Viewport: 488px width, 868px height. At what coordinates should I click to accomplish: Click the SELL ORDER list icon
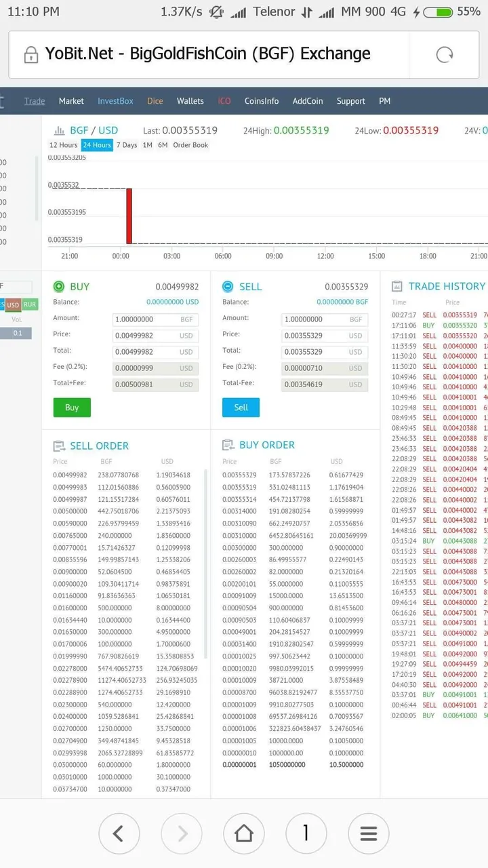coord(59,446)
